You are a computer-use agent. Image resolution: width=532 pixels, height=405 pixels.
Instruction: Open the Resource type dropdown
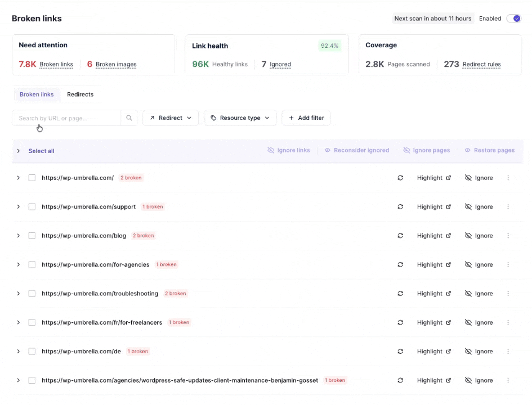coord(240,118)
